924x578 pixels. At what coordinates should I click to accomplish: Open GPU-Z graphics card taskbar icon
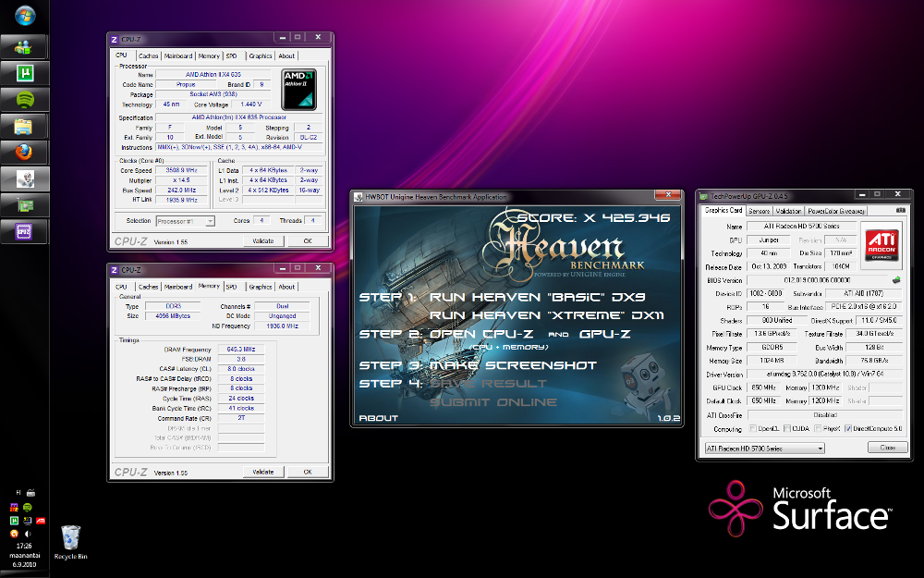click(x=24, y=205)
